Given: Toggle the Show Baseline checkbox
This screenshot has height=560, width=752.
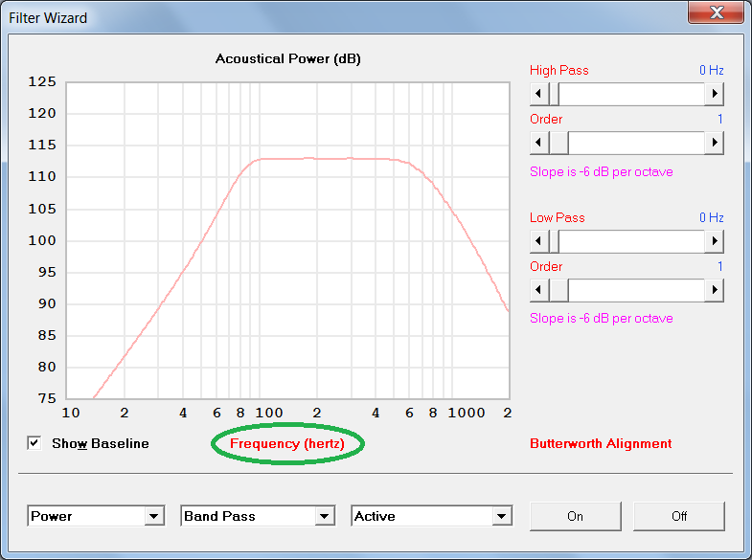Looking at the screenshot, I should (x=34, y=443).
